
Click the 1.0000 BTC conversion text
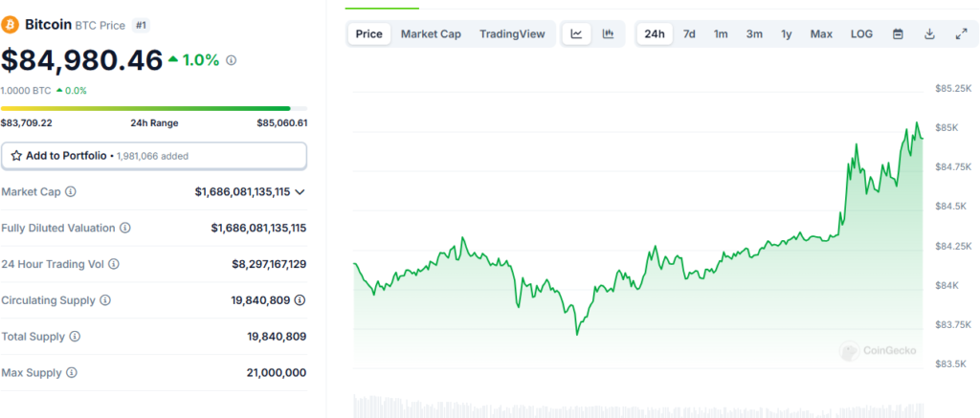pos(26,91)
